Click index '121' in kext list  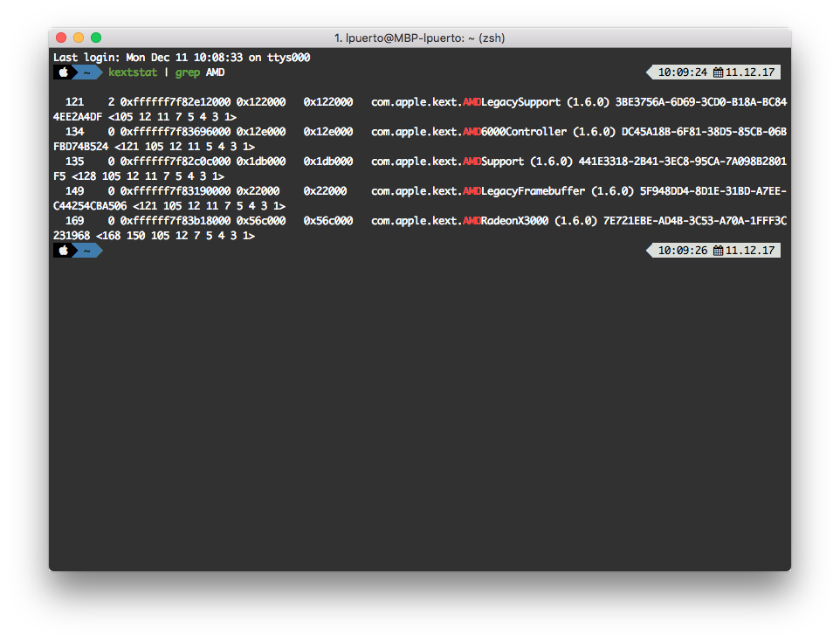(x=74, y=102)
